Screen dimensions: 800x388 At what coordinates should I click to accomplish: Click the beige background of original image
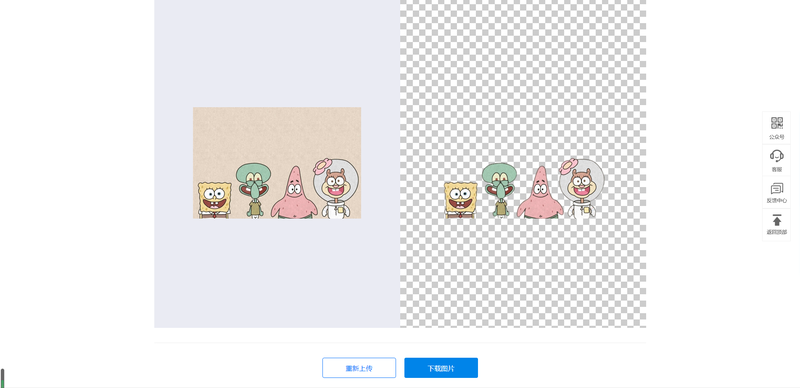point(277,133)
